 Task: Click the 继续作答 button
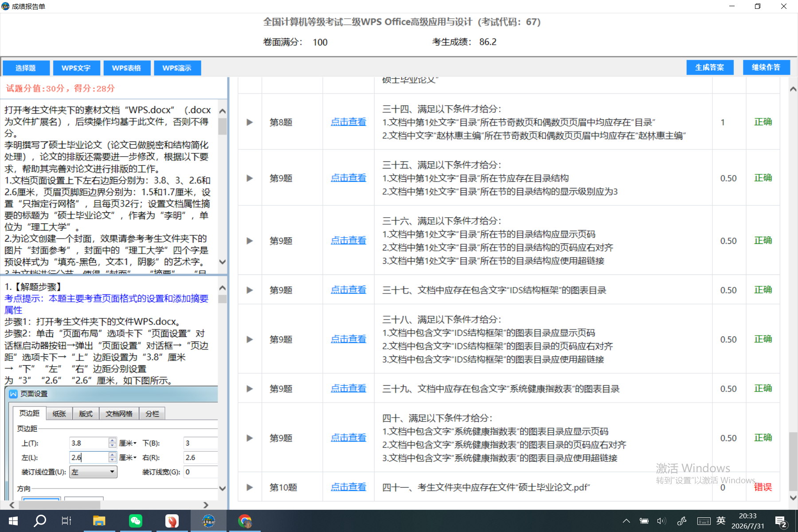(767, 67)
